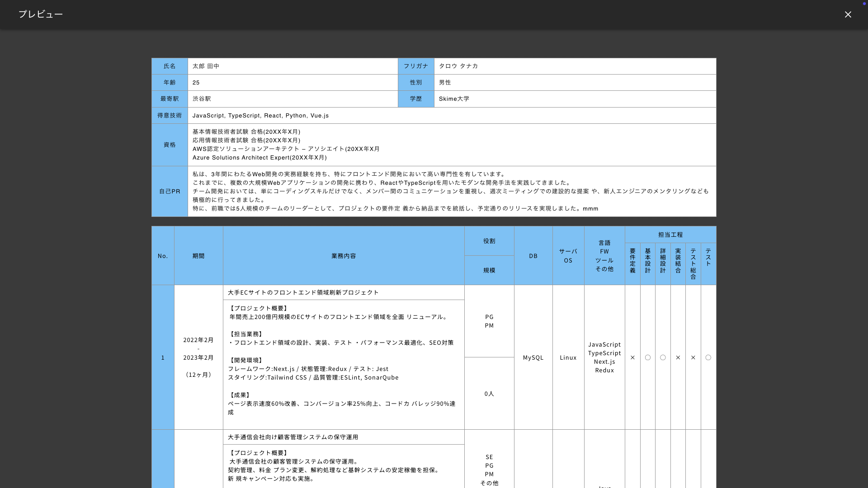
Task: Close the preview with the X icon
Action: [x=848, y=14]
